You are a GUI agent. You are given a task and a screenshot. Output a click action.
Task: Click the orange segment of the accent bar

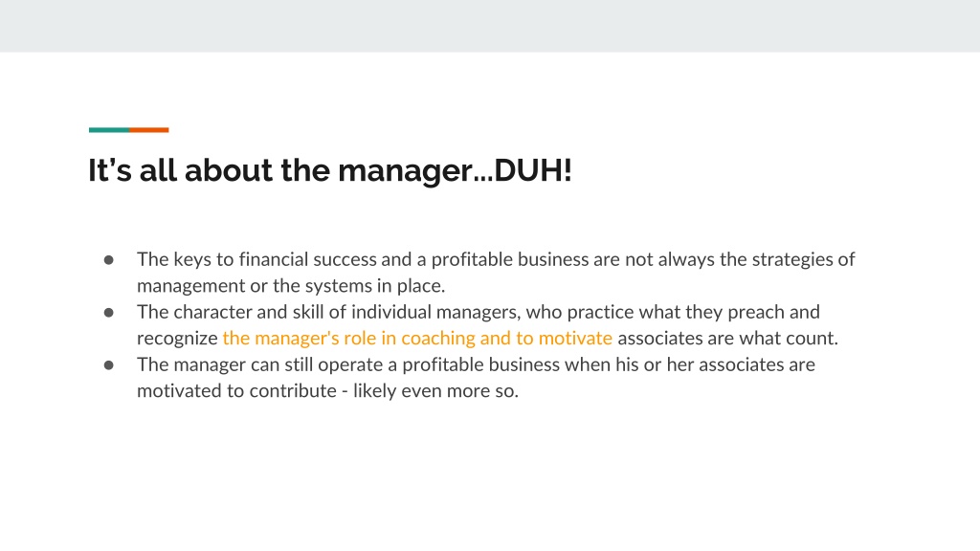tap(148, 130)
